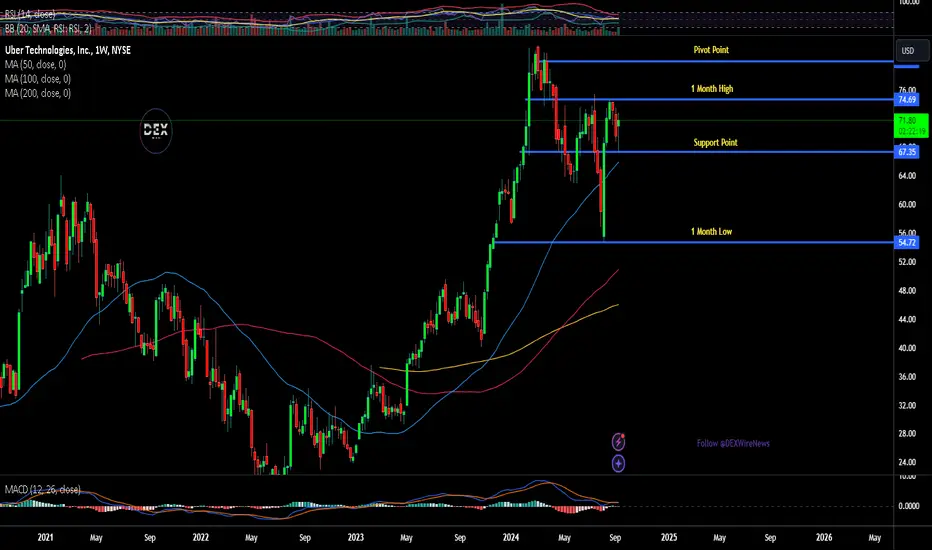Click the 1 Month Low annotation text

coord(711,231)
